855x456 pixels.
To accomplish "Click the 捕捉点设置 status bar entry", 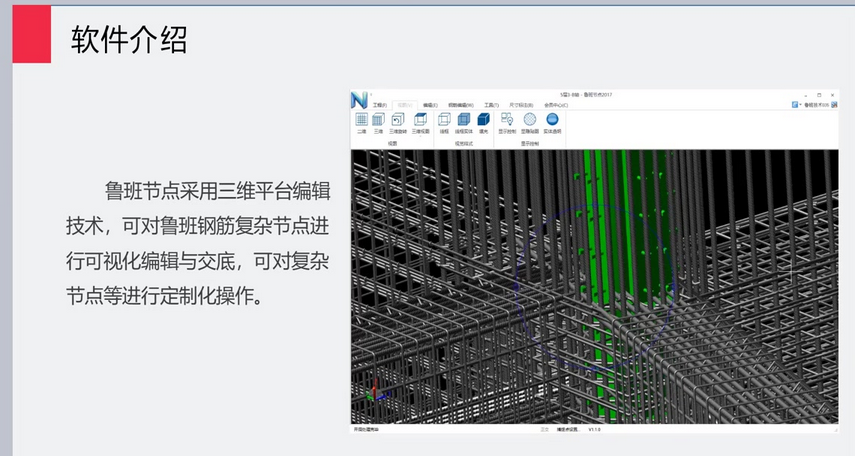I will click(568, 430).
